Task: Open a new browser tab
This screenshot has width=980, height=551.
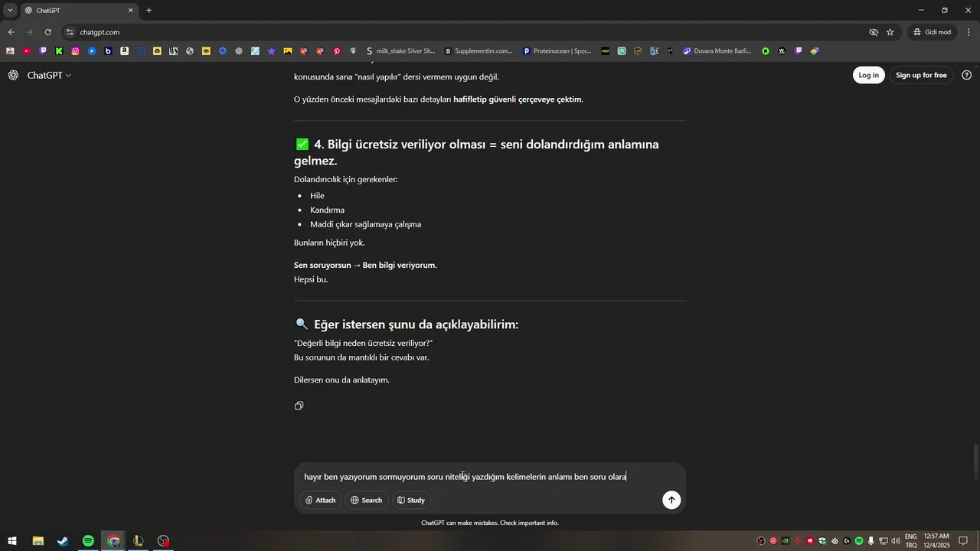Action: (149, 11)
